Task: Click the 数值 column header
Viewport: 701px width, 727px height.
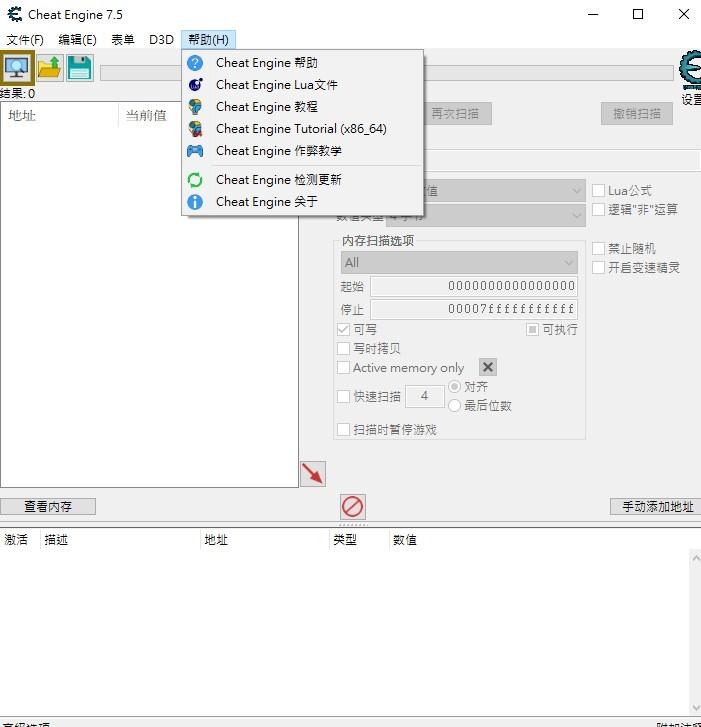Action: [x=405, y=540]
